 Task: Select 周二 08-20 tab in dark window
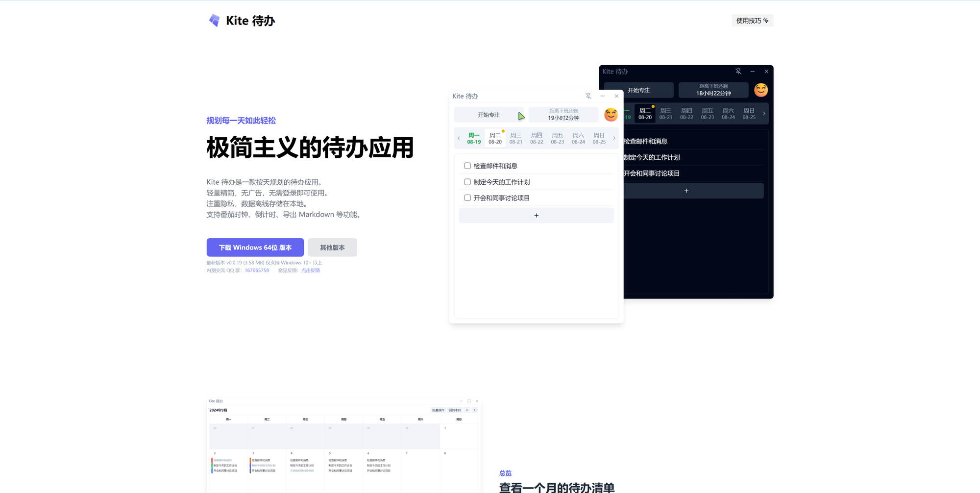(645, 114)
